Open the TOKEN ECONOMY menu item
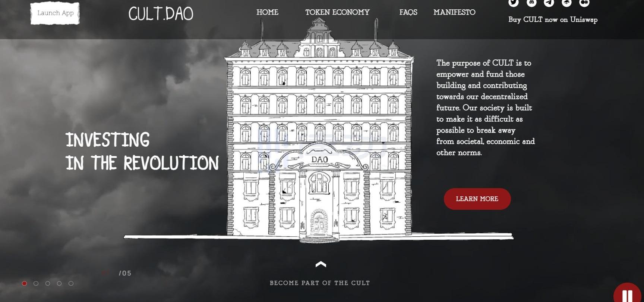Viewport: 644px width, 302px height. click(x=337, y=12)
